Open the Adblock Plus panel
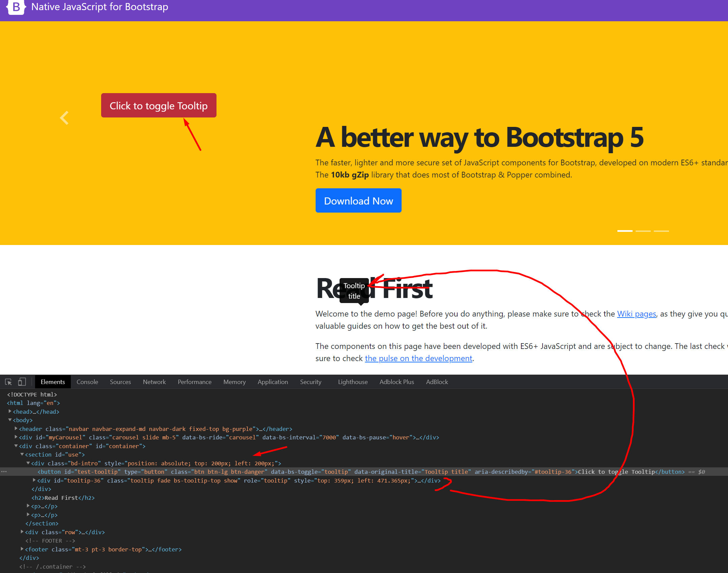This screenshot has width=728, height=573. click(397, 382)
